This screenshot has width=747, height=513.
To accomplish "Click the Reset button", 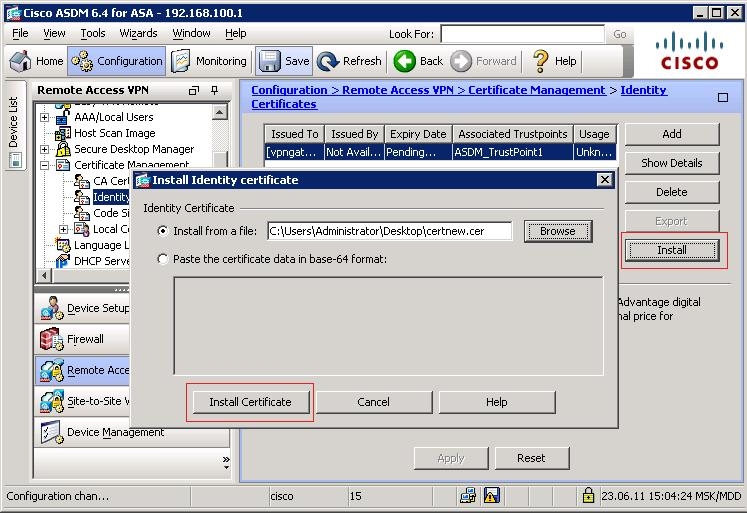I will coord(531,458).
